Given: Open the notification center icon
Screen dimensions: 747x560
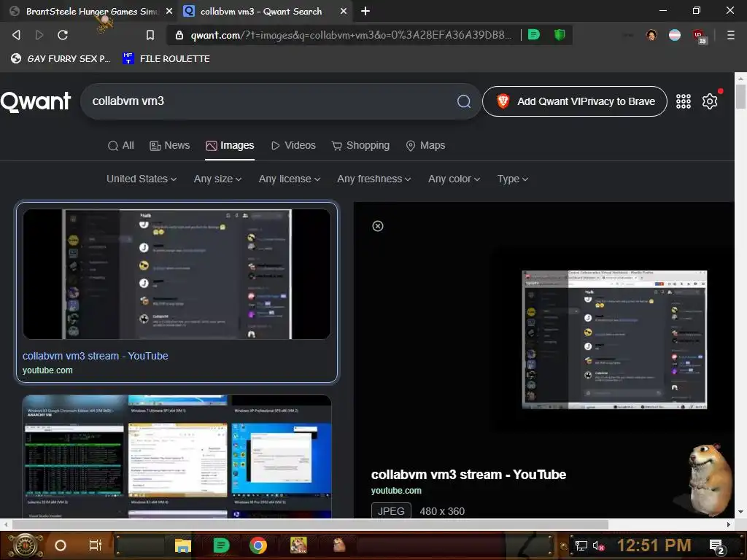Looking at the screenshot, I should click(x=716, y=546).
